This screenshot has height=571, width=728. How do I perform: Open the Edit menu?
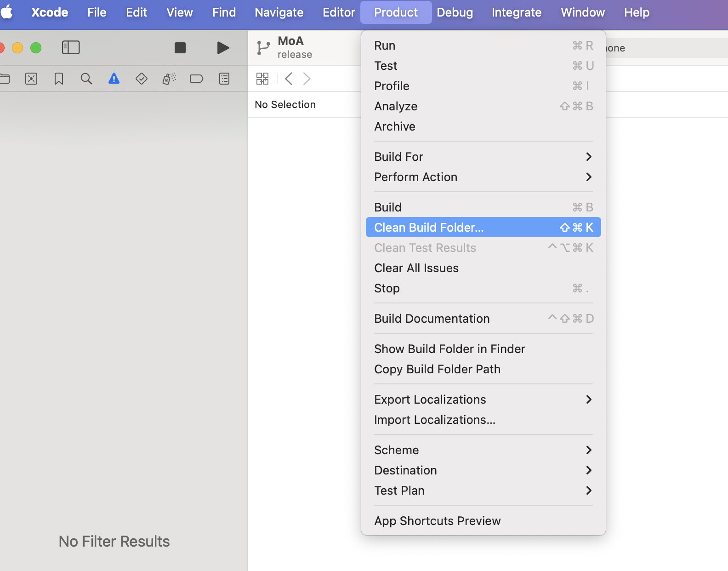136,12
